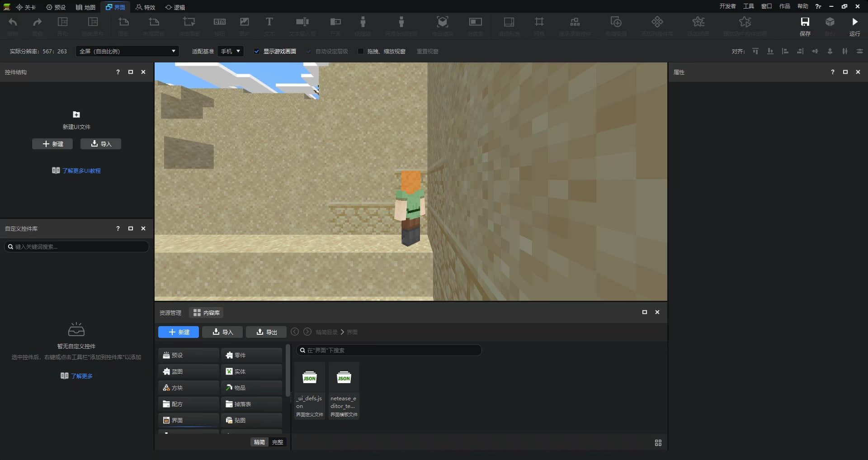Open the 窗口 menu
The image size is (868, 460).
click(767, 6)
